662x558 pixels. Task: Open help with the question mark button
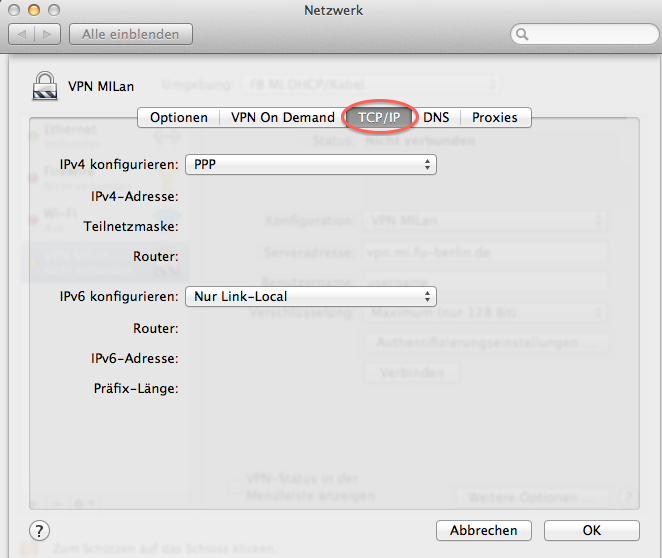39,530
